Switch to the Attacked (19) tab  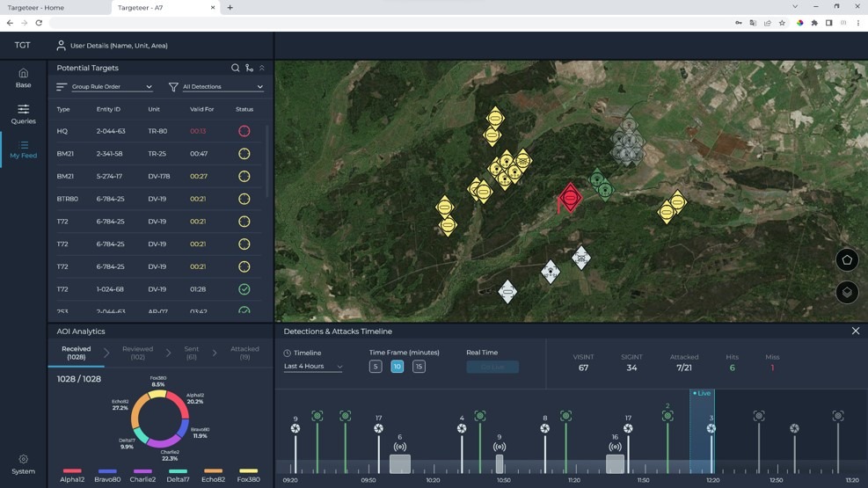point(244,353)
